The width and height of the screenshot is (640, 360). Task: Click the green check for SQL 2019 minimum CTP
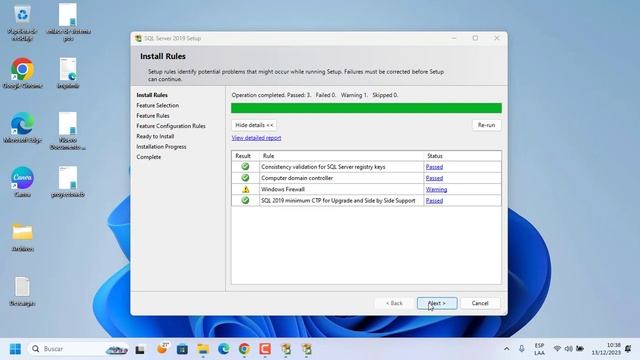245,200
